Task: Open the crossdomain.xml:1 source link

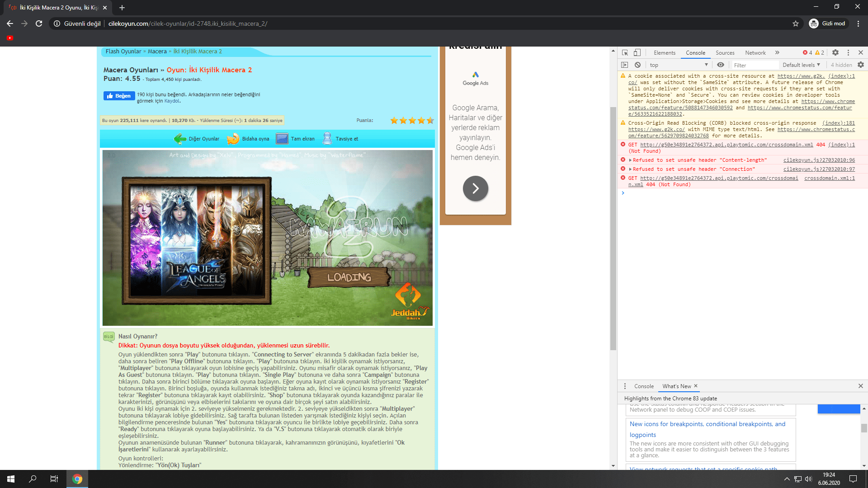Action: pos(830,178)
